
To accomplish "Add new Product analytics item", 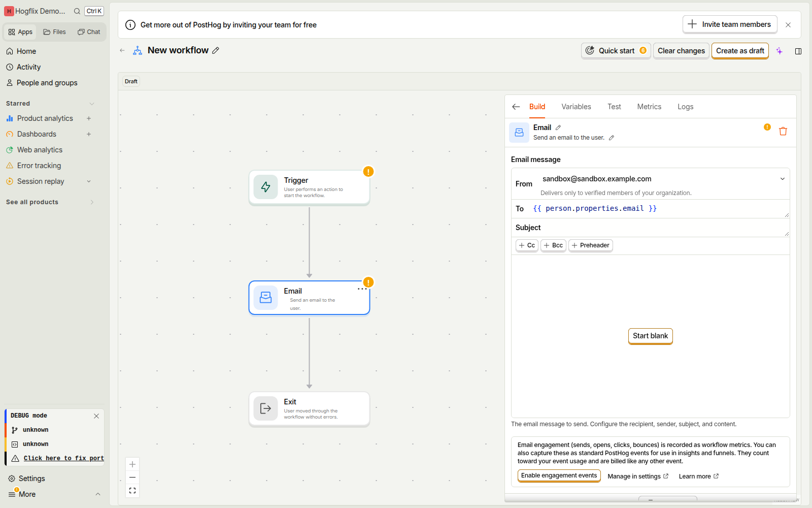I will point(89,118).
